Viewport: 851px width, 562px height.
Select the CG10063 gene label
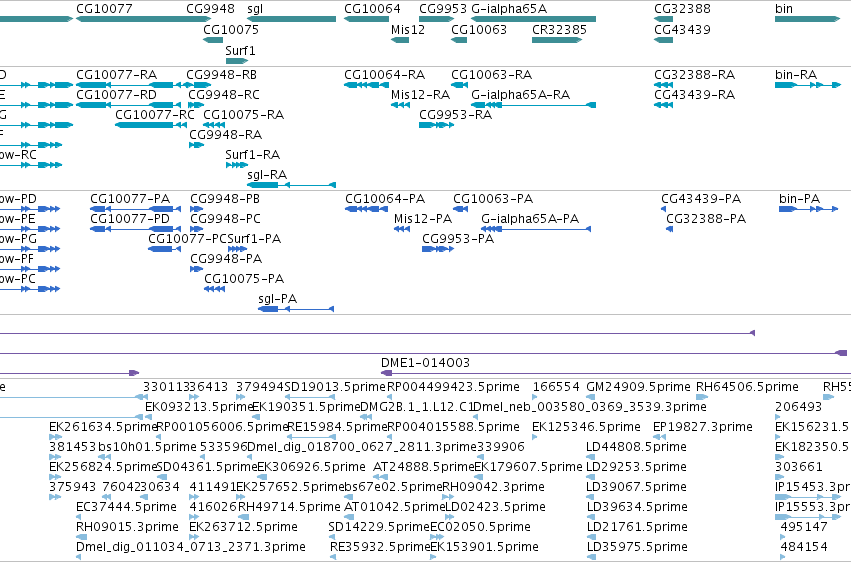click(479, 29)
